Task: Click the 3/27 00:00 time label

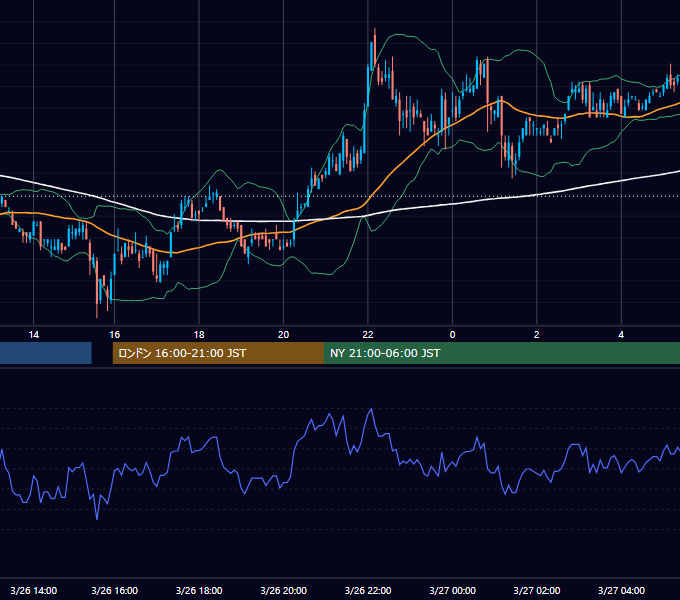Action: point(452,590)
